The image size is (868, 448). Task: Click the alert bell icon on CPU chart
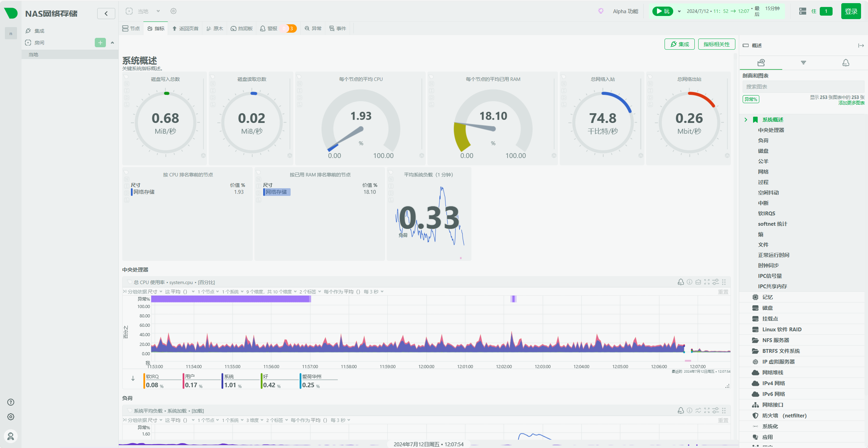point(681,282)
